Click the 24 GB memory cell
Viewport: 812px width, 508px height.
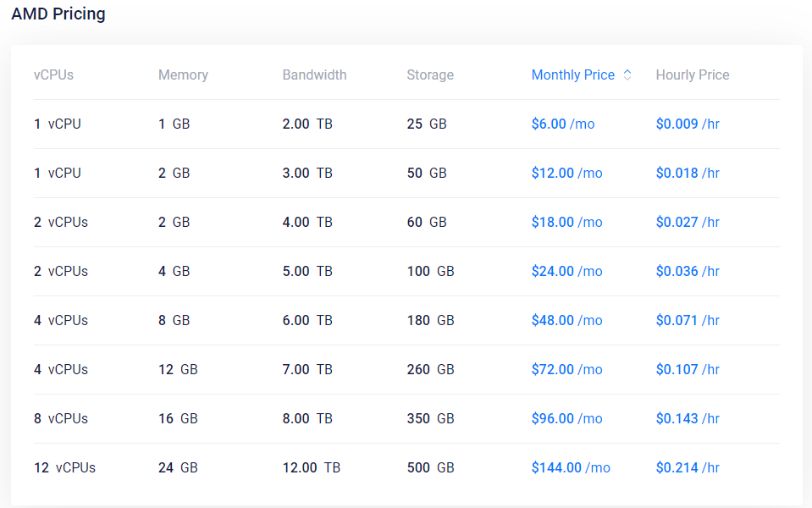point(178,467)
